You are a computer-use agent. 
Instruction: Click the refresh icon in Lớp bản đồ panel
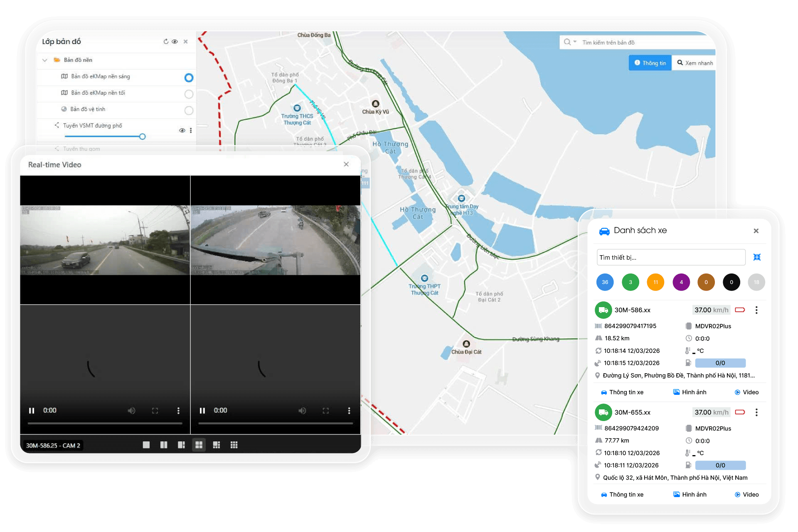pos(166,42)
